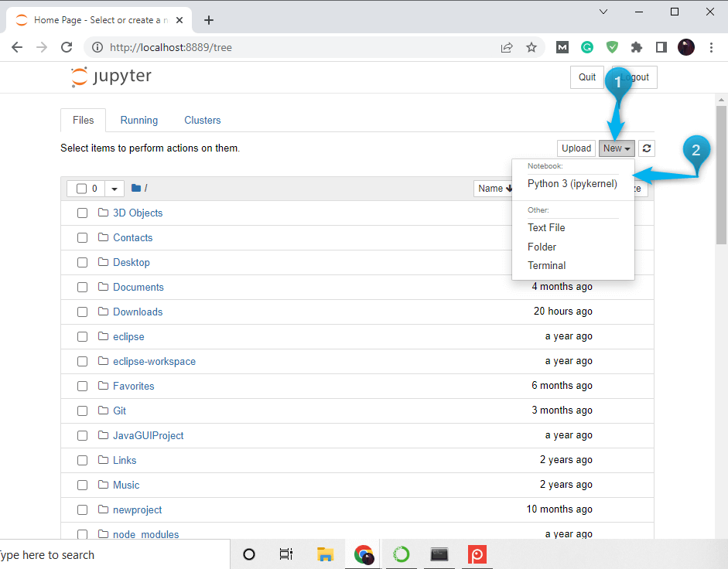Switch to the Running tab
Image resolution: width=728 pixels, height=569 pixels.
coord(138,120)
